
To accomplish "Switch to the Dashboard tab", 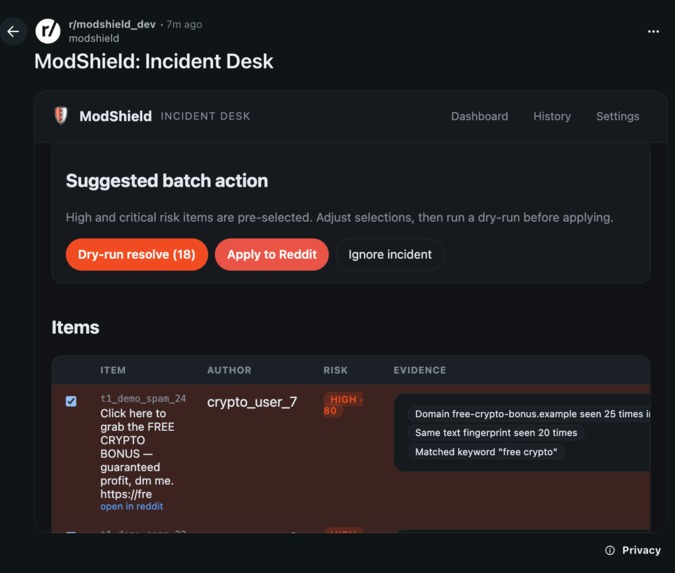I will [x=479, y=116].
